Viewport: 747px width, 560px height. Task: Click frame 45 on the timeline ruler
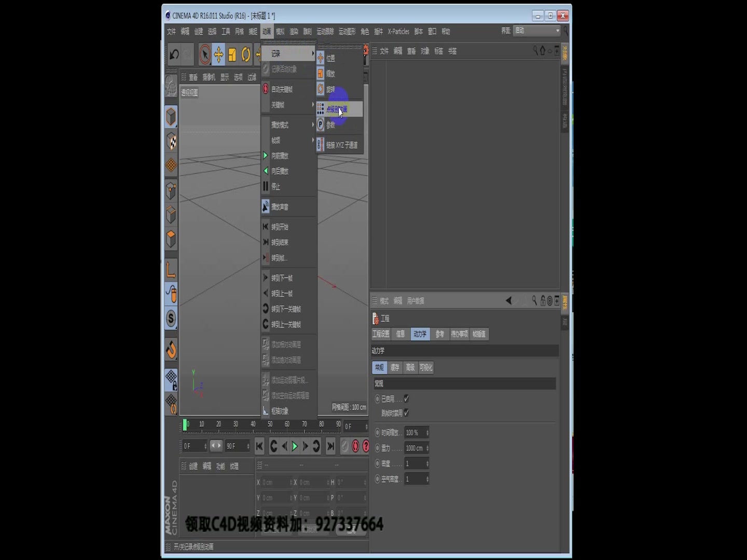tap(262, 424)
